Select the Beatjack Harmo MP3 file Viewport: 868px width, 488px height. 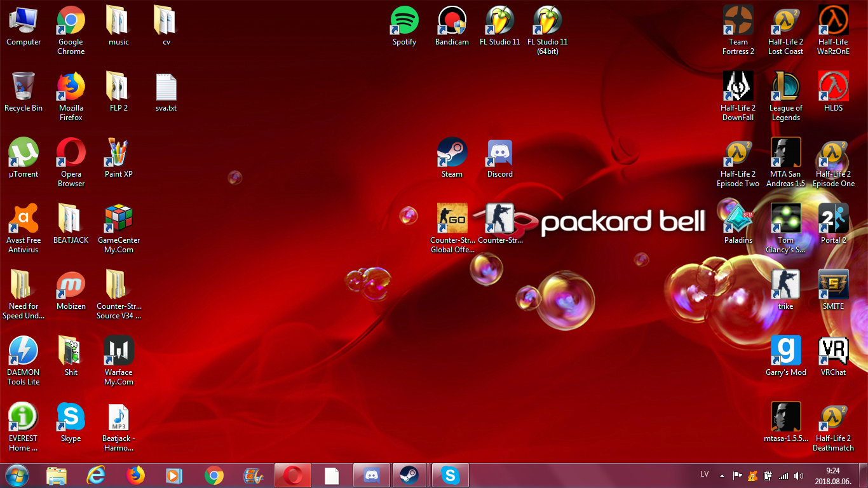(119, 427)
